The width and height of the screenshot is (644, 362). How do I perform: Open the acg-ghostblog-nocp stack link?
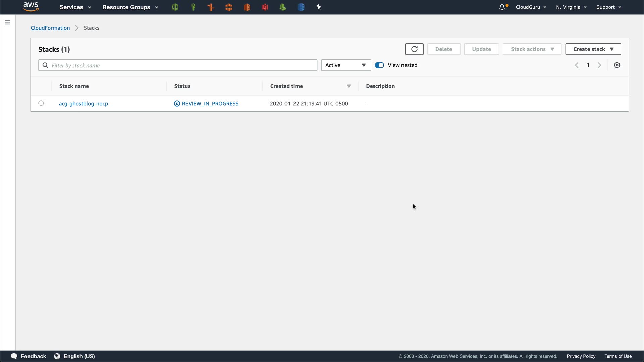84,103
